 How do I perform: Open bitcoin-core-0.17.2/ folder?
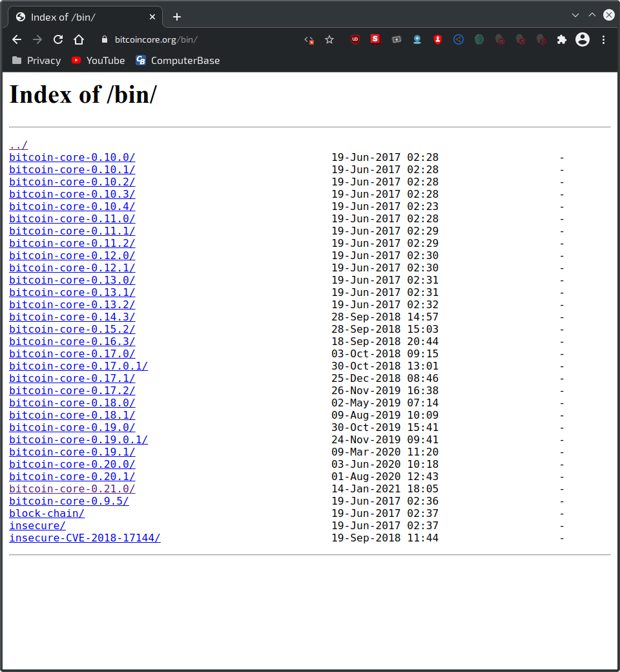pos(72,391)
